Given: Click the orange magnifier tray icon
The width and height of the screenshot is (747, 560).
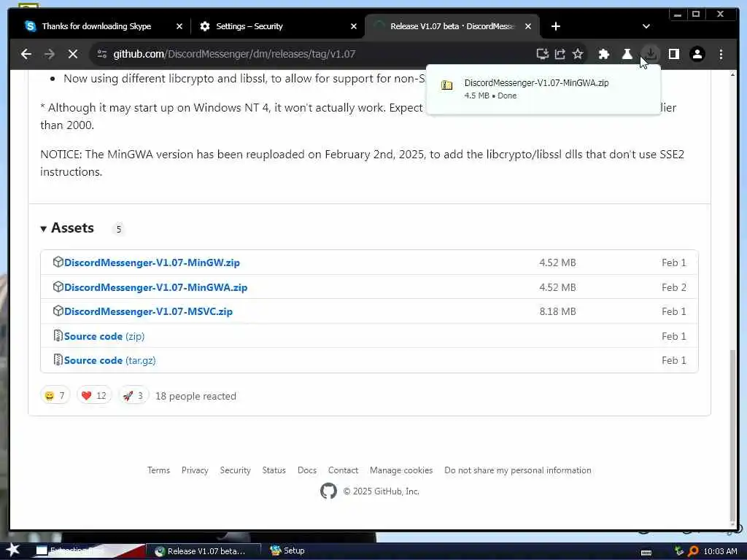Looking at the screenshot, I should click(x=693, y=551).
